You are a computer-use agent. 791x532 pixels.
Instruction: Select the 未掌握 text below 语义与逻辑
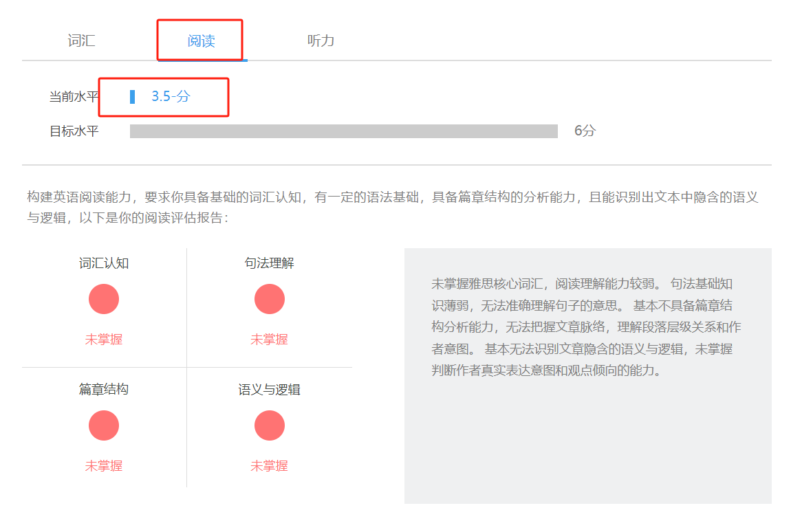269,465
